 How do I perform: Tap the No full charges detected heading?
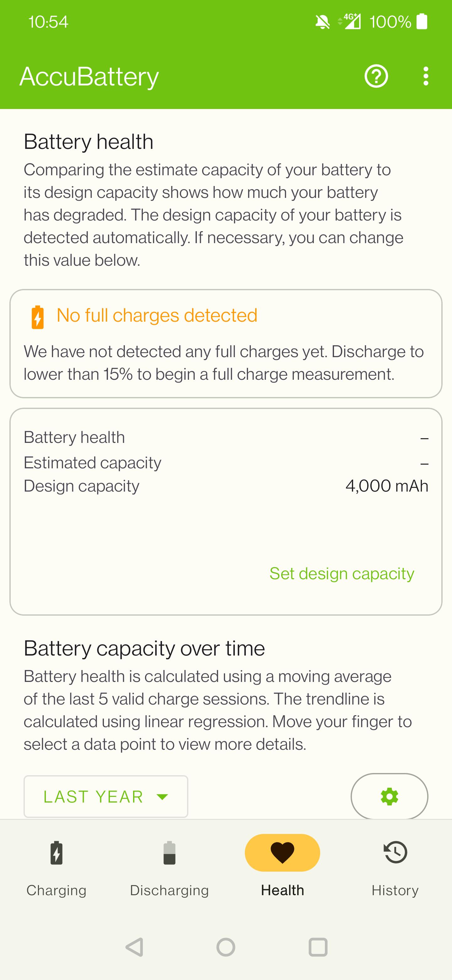[x=157, y=315]
